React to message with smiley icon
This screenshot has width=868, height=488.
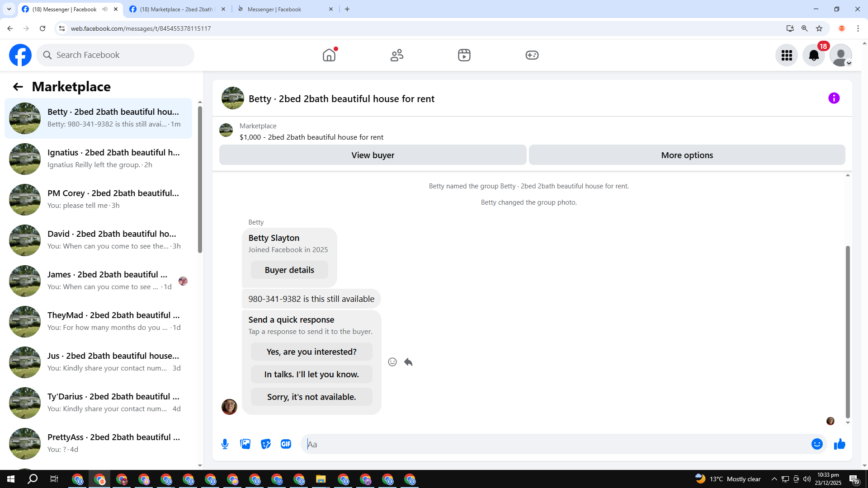click(392, 362)
